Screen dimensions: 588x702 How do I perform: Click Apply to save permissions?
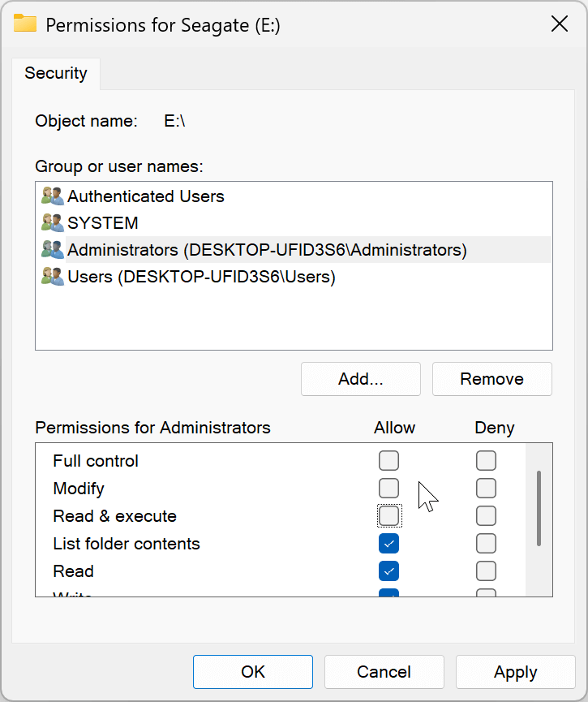tap(515, 672)
